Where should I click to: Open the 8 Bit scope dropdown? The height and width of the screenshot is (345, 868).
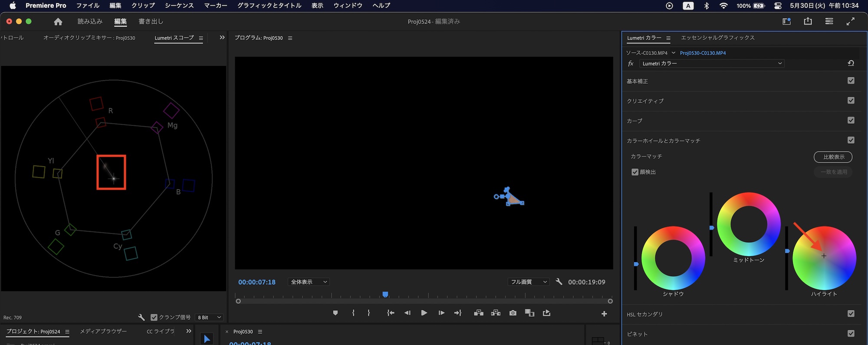[209, 317]
